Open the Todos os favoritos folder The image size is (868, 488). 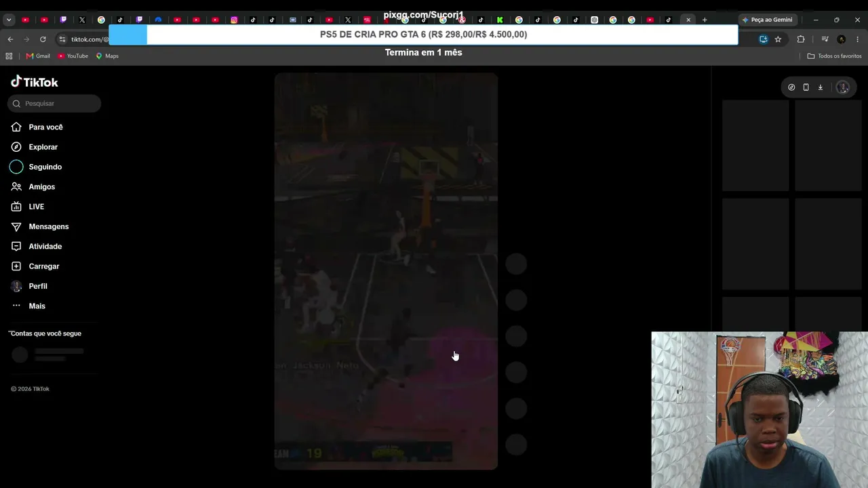click(x=834, y=56)
